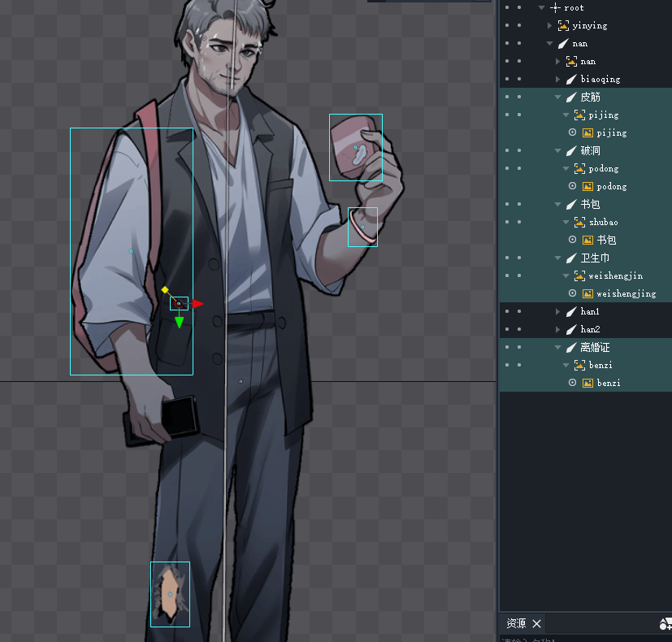Expand the han1 bone node

coord(558,312)
